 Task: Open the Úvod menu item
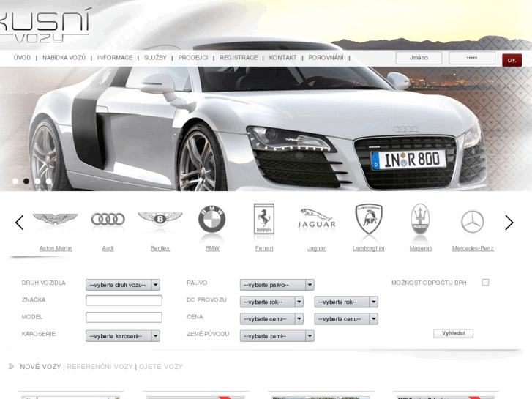(x=23, y=58)
